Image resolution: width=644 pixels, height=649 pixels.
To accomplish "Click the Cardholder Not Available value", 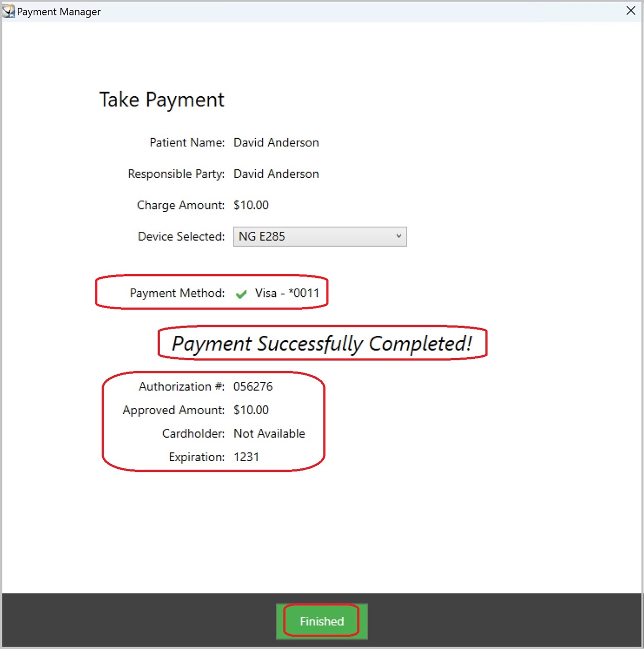I will (269, 434).
